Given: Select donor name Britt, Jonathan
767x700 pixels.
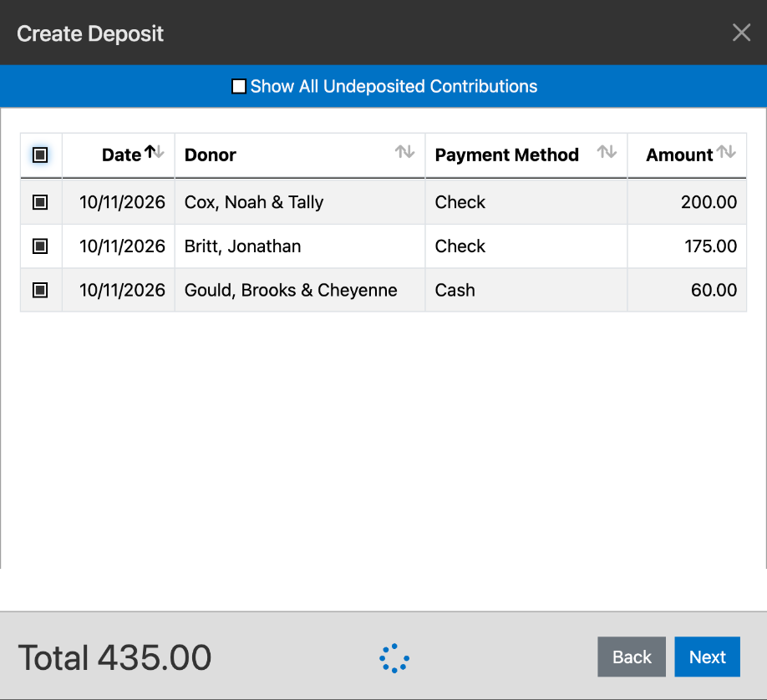Looking at the screenshot, I should [242, 246].
